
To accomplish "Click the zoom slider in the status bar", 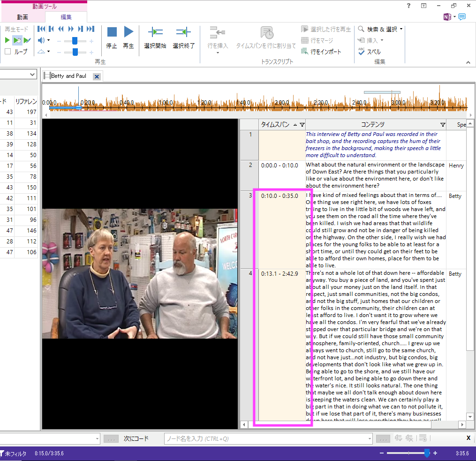I will pyautogui.click(x=426, y=453).
